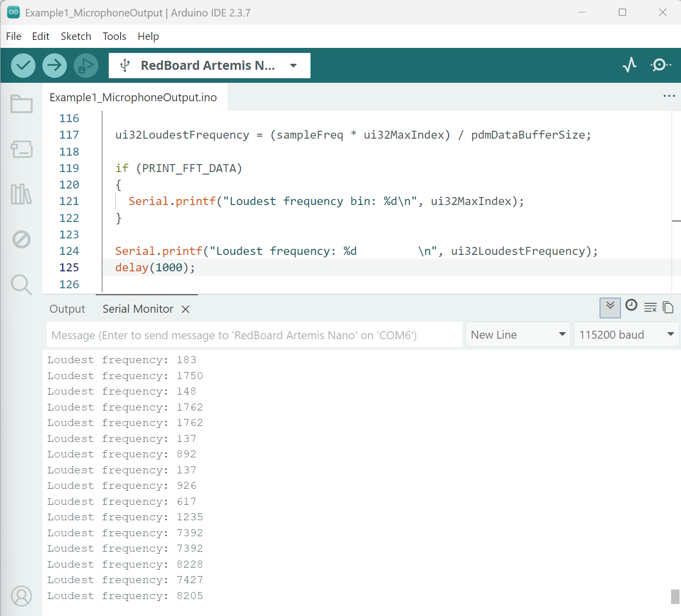Open the New Line ending dropdown
Screen dimensions: 681x616
click(518, 335)
